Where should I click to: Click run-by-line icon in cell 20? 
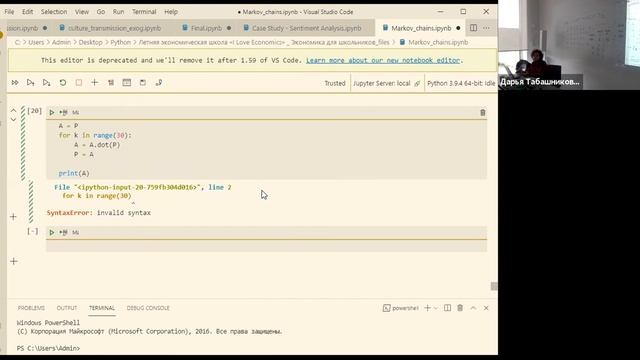pos(63,112)
